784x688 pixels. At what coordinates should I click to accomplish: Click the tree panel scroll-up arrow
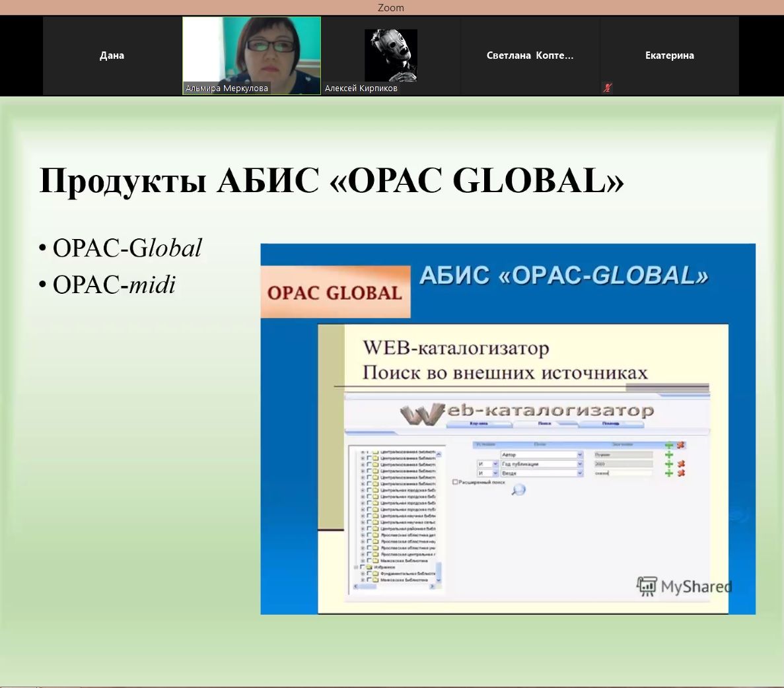tap(439, 454)
